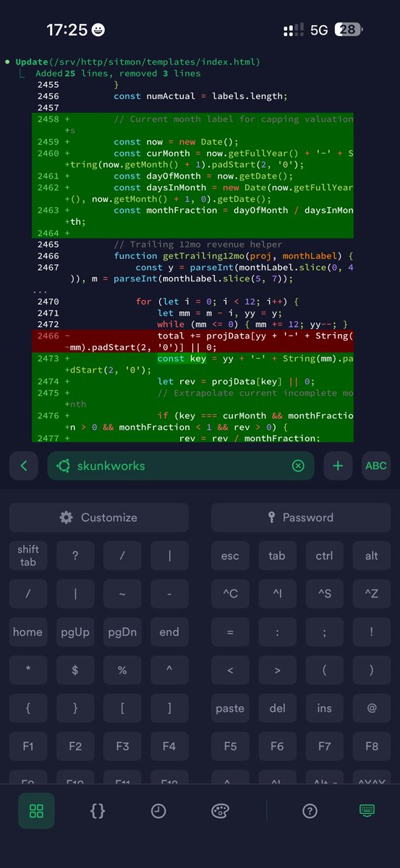Tap the F5 function key

(x=230, y=746)
